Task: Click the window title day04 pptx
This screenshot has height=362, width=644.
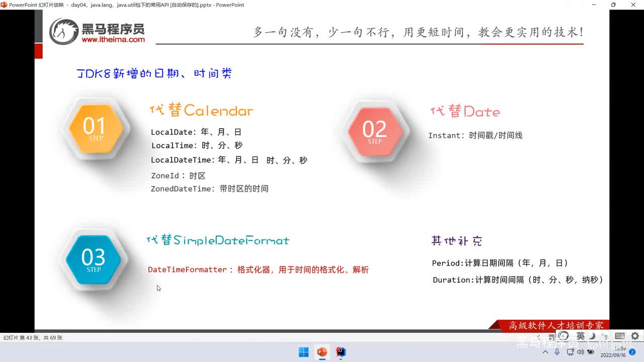Action: coord(126,5)
